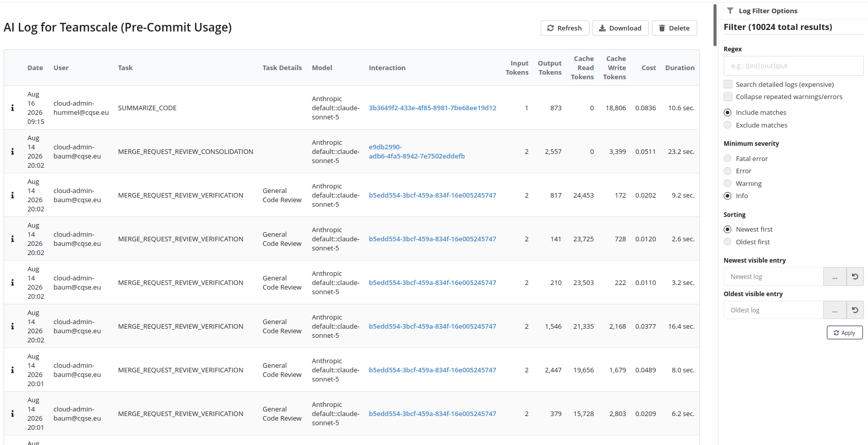Set minimum severity to Warning

tap(728, 183)
